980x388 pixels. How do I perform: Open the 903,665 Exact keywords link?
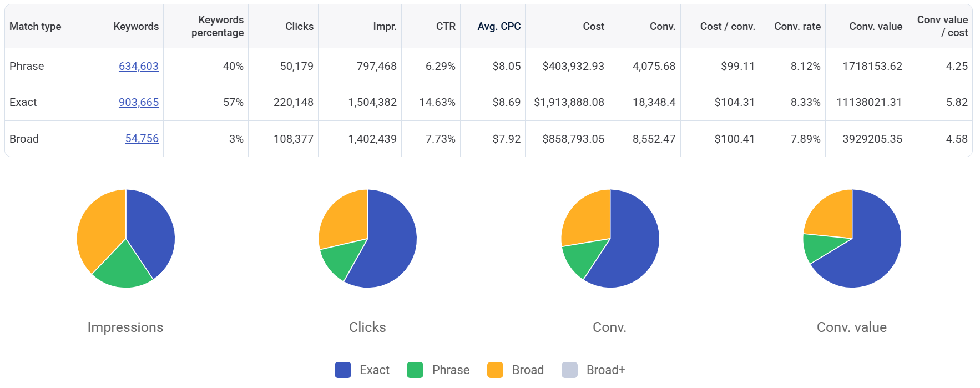(138, 102)
